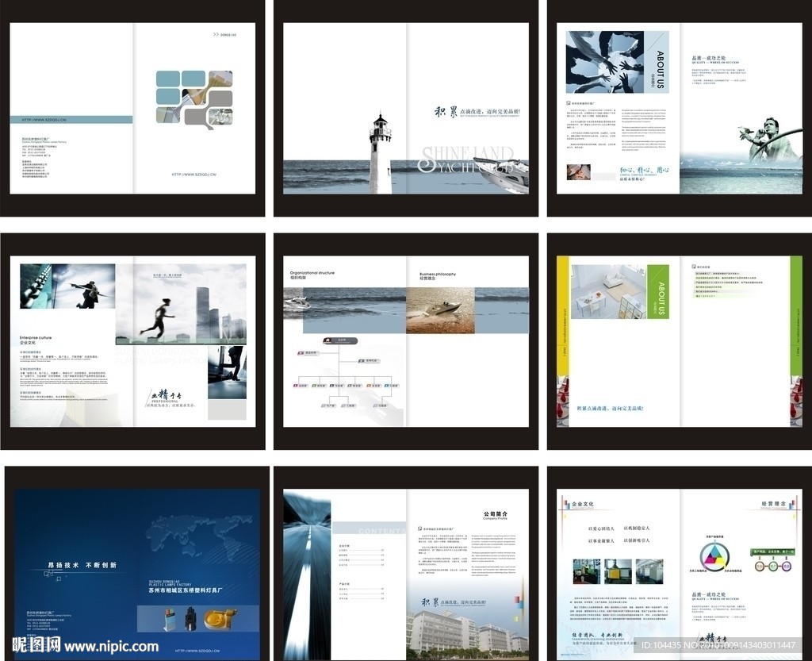This screenshot has width=812, height=661.
Task: Click the middle photo with yellow machine
Action: pos(618,571)
